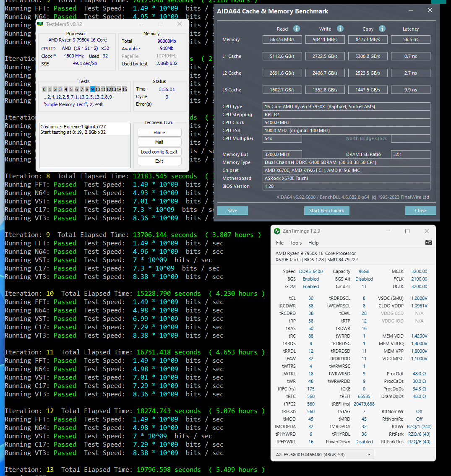Click the RttWr RZQ/1 (240) value
451x476 pixels.
tap(419, 427)
